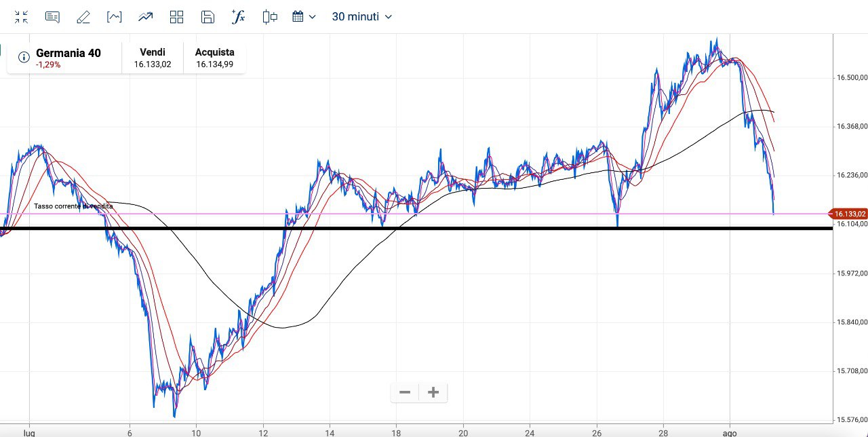Select the Germania 40 instrument name
This screenshot has height=437, width=868.
point(68,53)
